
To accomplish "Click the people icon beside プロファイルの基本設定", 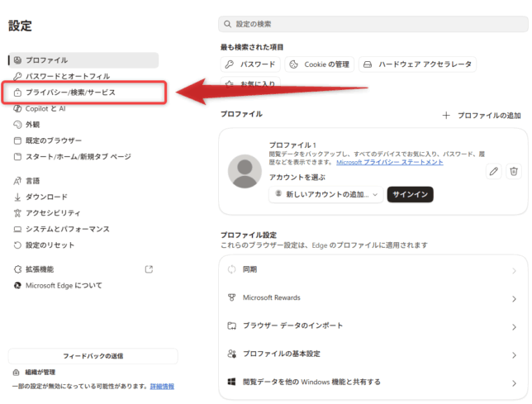I will (x=232, y=354).
